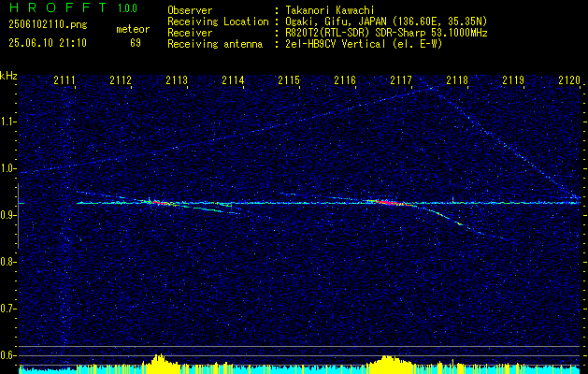Click the meteor count 69
The image size is (588, 374).
pos(136,43)
